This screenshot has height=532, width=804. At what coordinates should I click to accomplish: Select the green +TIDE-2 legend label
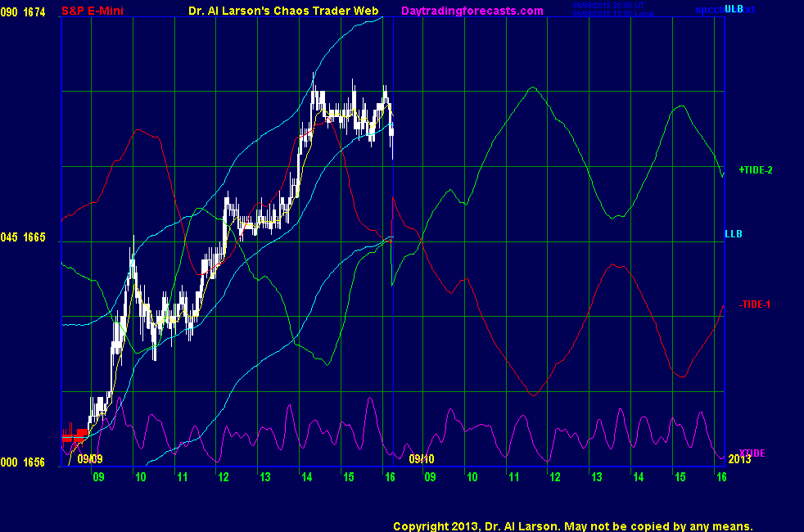[x=756, y=170]
